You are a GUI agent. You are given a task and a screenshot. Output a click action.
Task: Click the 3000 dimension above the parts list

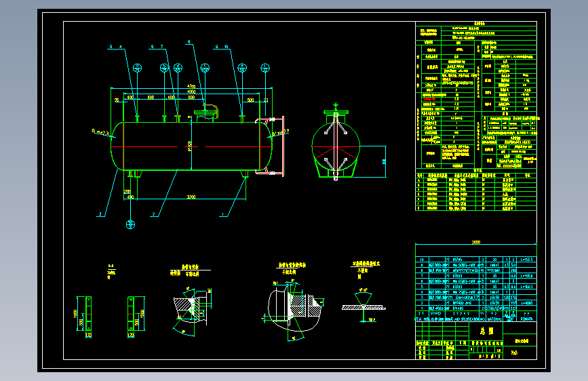[x=476, y=242]
